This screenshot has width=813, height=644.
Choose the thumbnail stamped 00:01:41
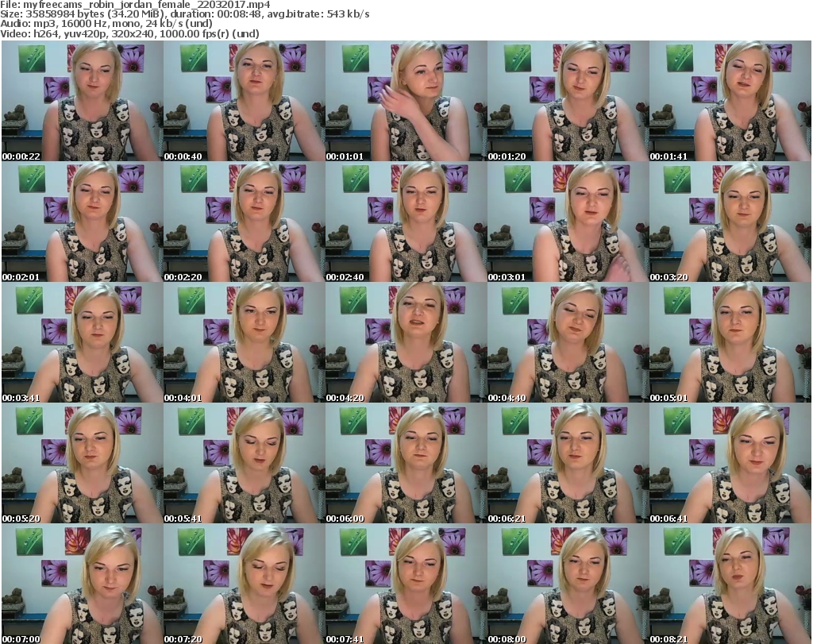(730, 101)
